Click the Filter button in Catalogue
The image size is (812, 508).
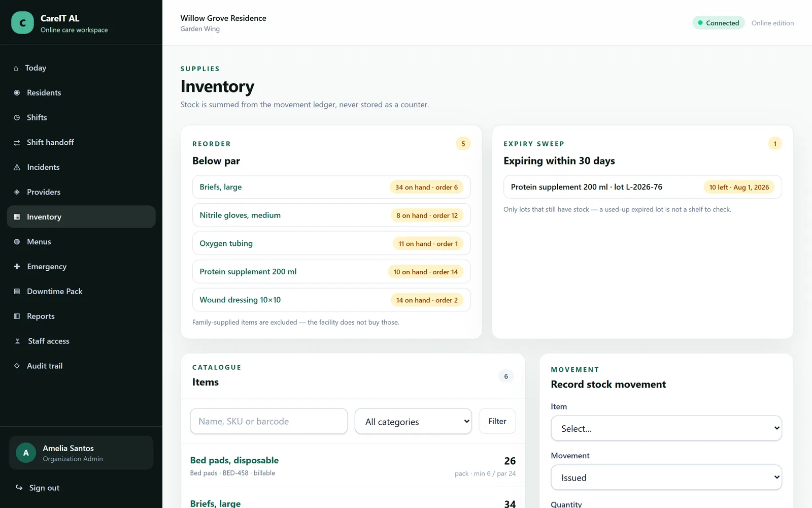coord(497,421)
